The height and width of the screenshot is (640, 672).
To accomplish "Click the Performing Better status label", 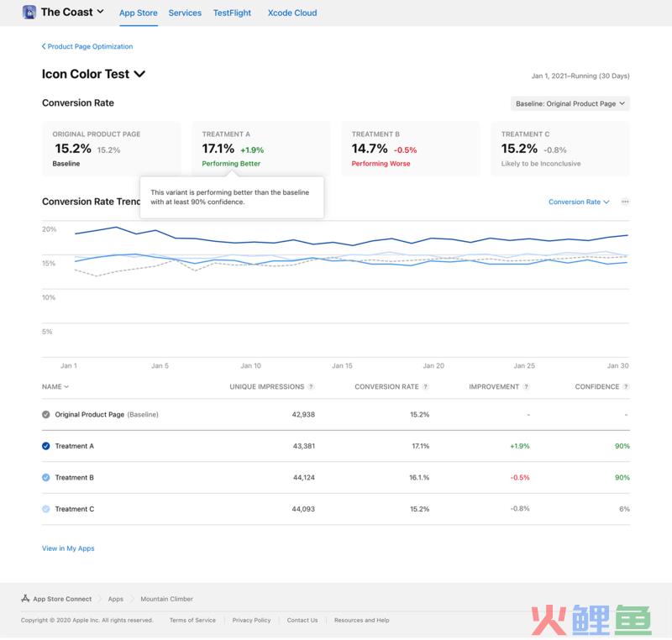I will [x=231, y=163].
